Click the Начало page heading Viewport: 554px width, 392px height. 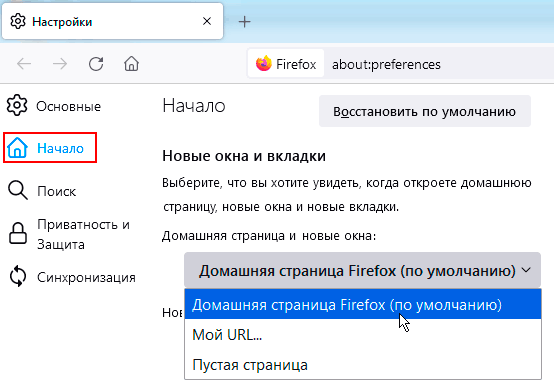click(x=194, y=106)
